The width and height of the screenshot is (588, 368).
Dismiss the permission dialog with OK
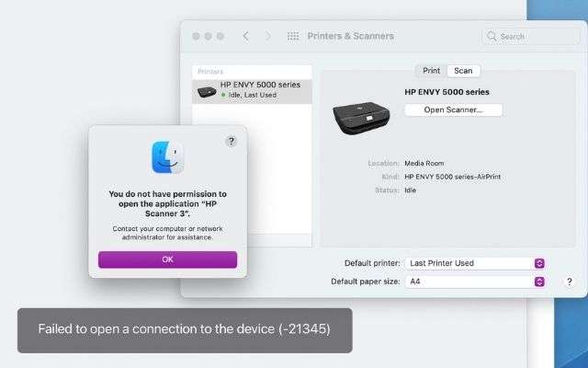[167, 259]
